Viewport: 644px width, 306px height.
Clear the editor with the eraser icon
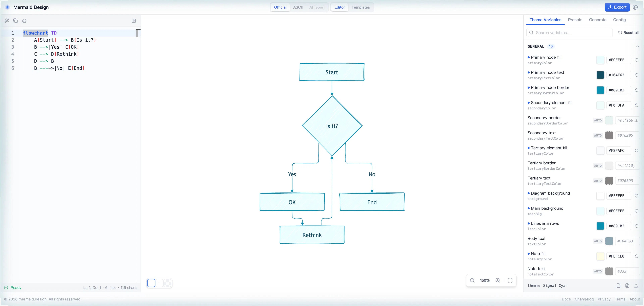click(x=24, y=21)
